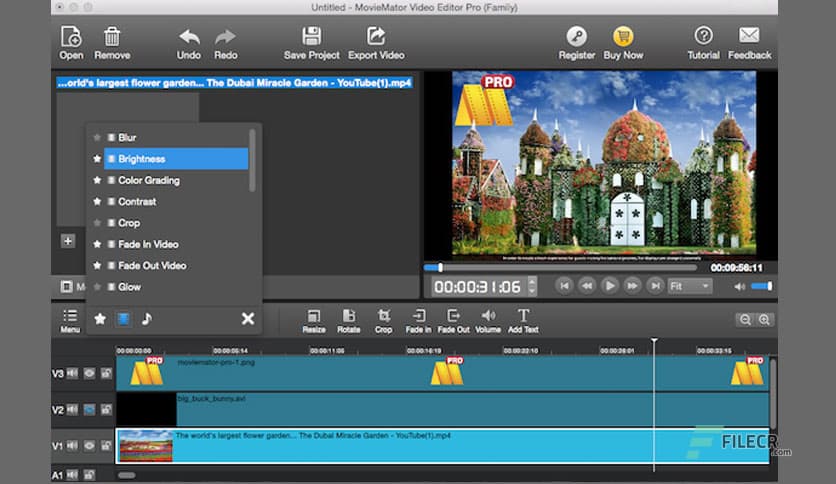The height and width of the screenshot is (484, 836).
Task: Choose the Fade In Video filter
Action: tap(176, 244)
